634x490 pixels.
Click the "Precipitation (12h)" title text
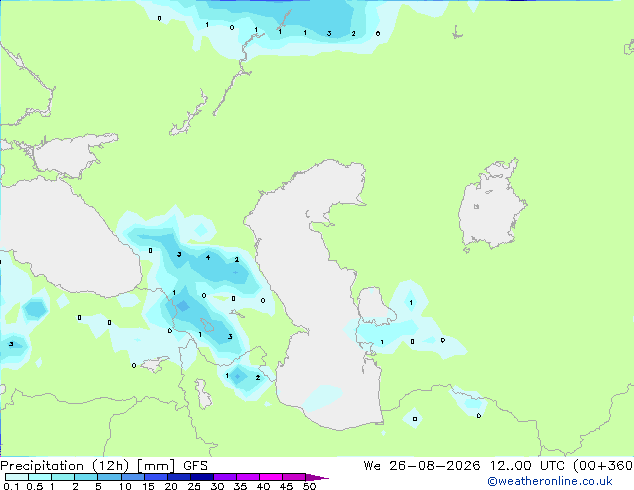point(65,466)
